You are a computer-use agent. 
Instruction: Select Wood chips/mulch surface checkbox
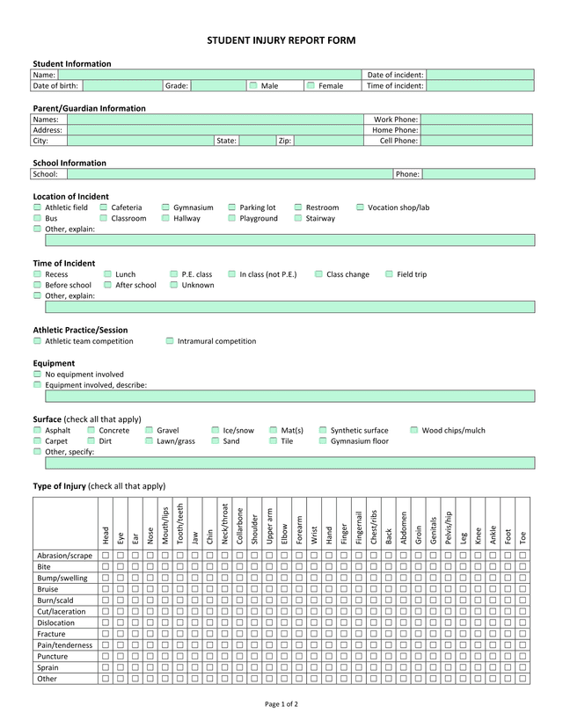tap(413, 431)
